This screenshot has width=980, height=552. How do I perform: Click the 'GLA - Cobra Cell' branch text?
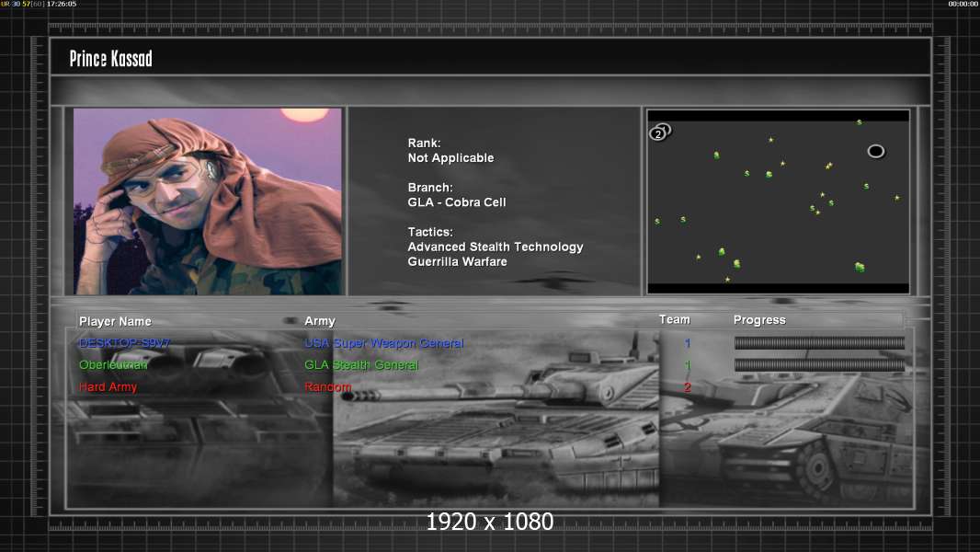(457, 202)
